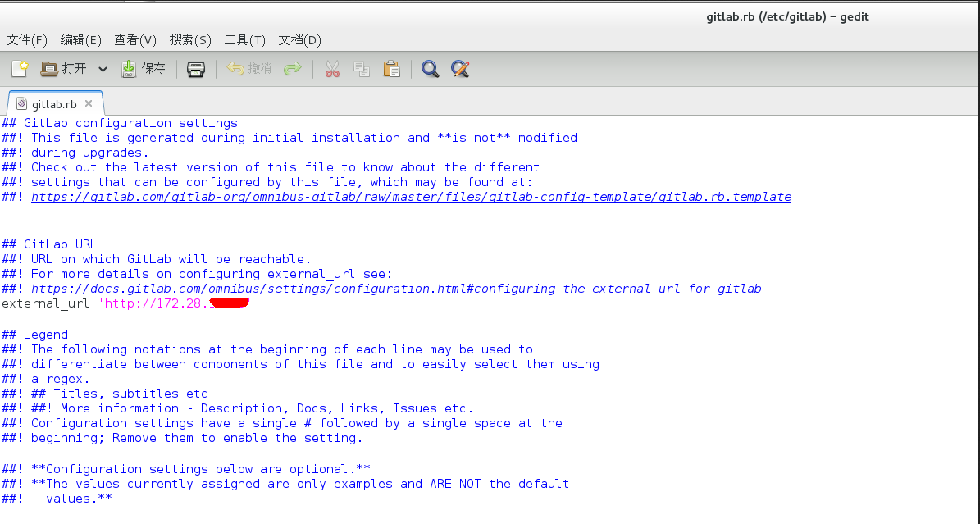Paste clipboard with paste icon
Viewport: 980px width, 524px height.
click(x=392, y=69)
